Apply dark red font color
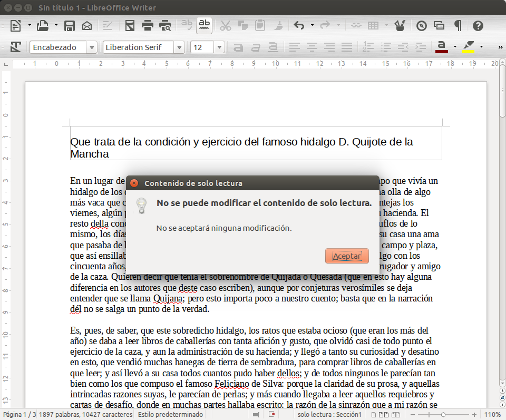The width and height of the screenshot is (506, 420). pyautogui.click(x=442, y=47)
